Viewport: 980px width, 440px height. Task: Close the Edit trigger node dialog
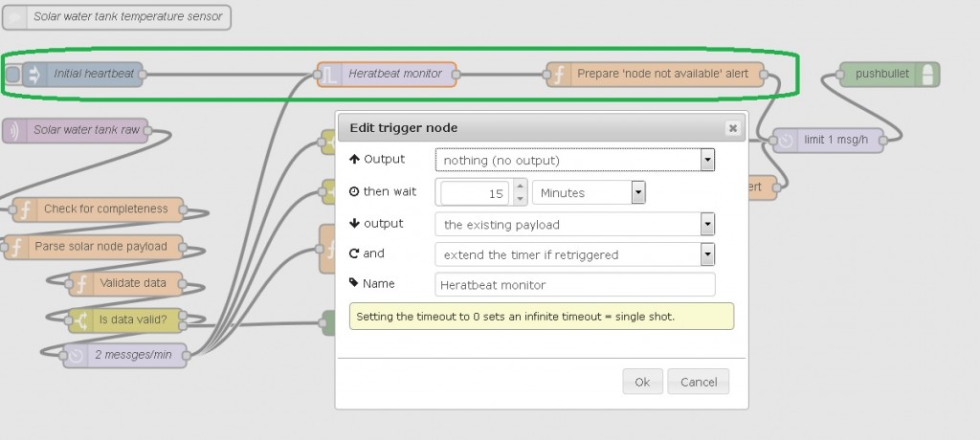click(x=732, y=128)
